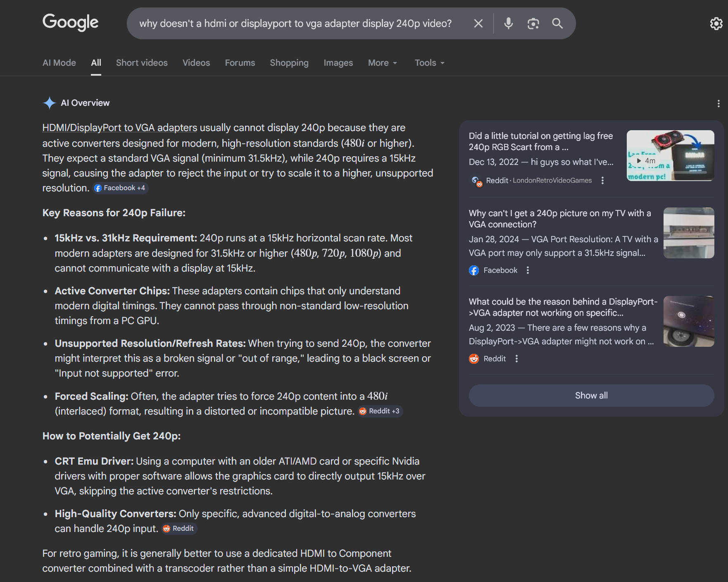Open options for the LondonRetroVideoGames Reddit result
The width and height of the screenshot is (728, 582).
[602, 181]
